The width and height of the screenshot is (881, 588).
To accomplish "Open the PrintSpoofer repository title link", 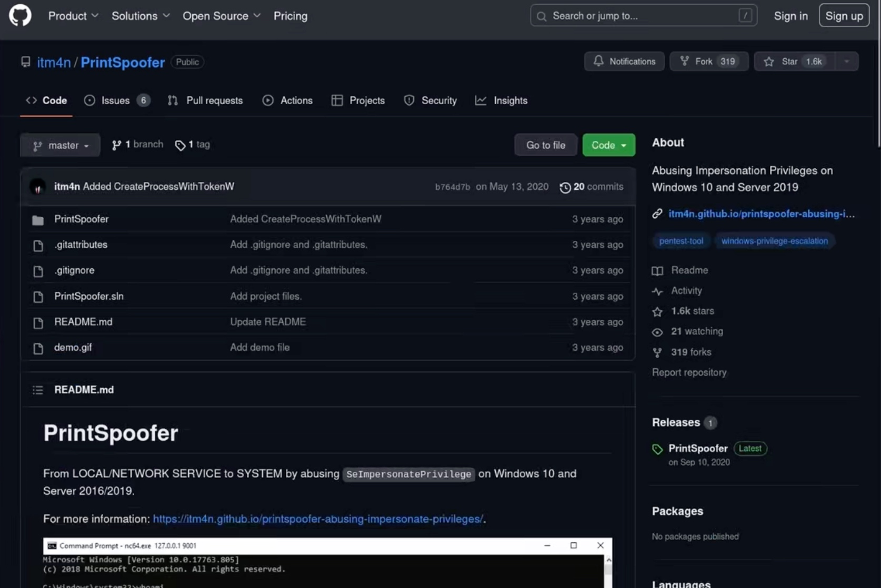I will click(123, 62).
